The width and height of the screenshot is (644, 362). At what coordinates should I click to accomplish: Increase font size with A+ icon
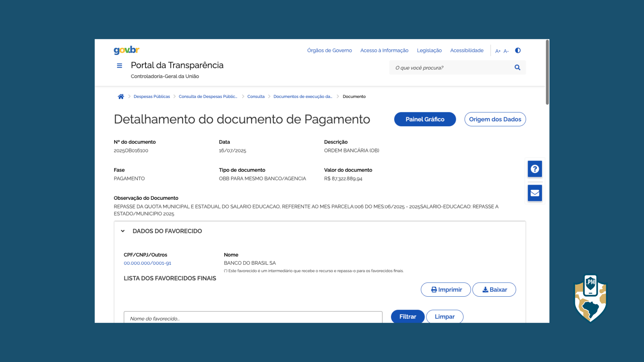click(498, 51)
